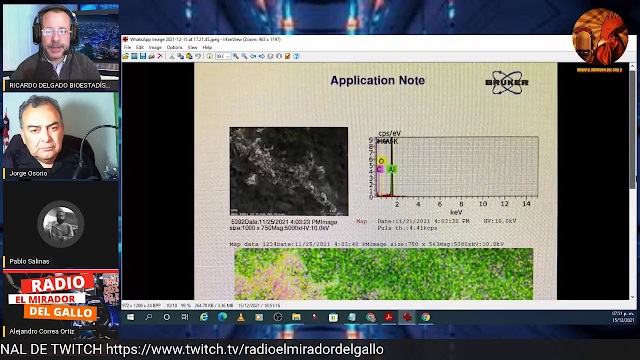Click the Paste icon in IrfanView toolbar

click(x=189, y=56)
